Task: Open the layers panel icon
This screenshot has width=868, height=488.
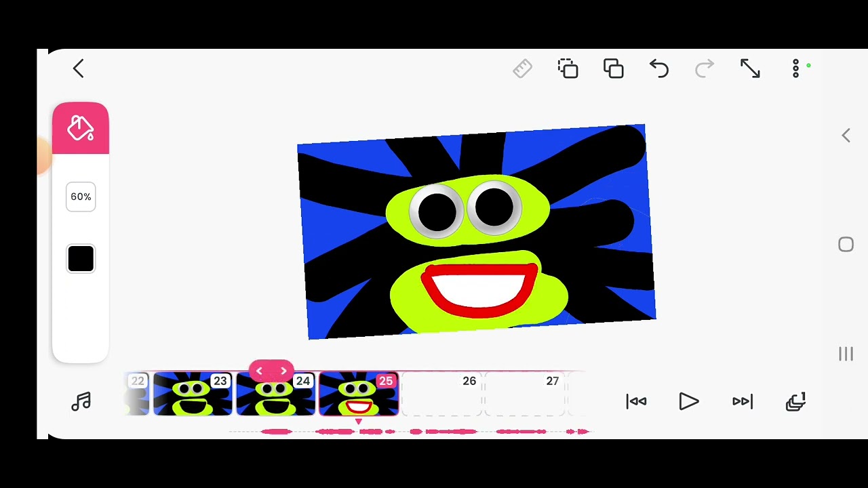Action: click(x=795, y=402)
